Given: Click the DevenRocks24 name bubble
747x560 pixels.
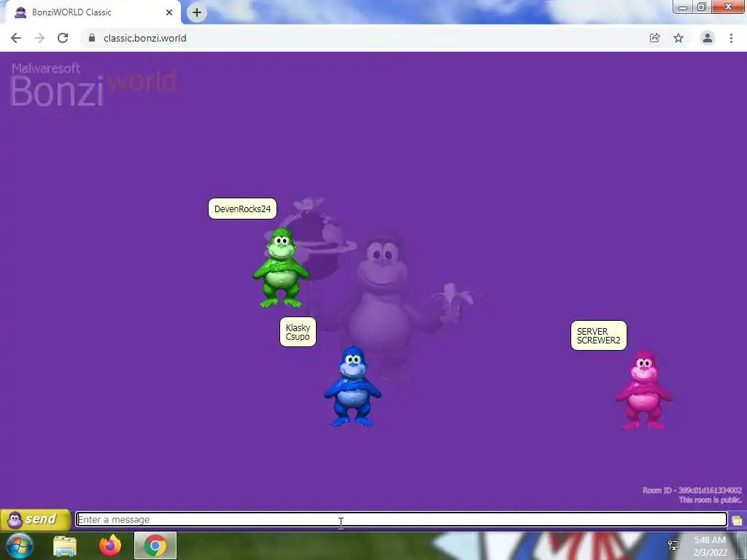Looking at the screenshot, I should coord(242,209).
